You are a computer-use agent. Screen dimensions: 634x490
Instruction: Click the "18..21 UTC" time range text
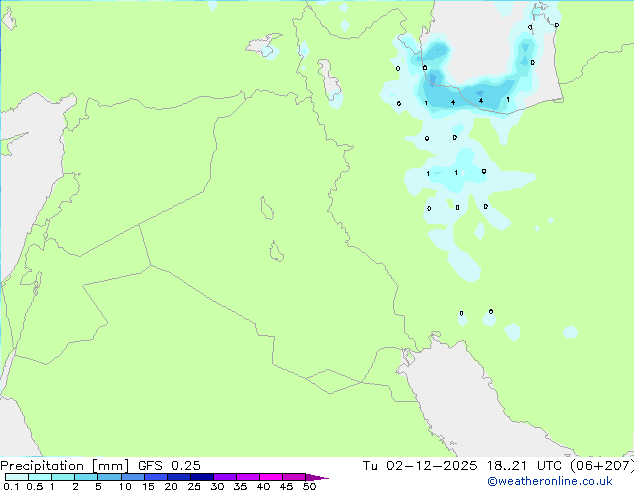coord(524,466)
